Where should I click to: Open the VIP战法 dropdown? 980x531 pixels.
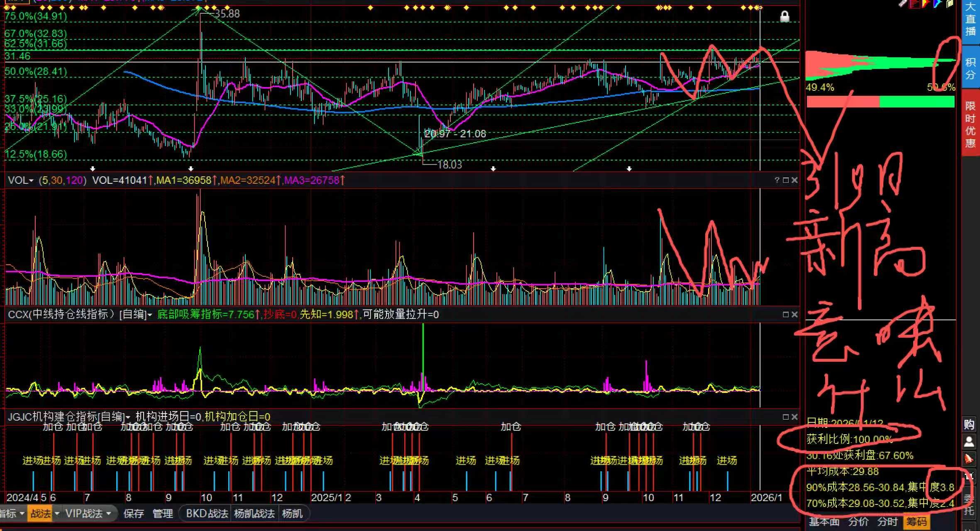[x=108, y=514]
